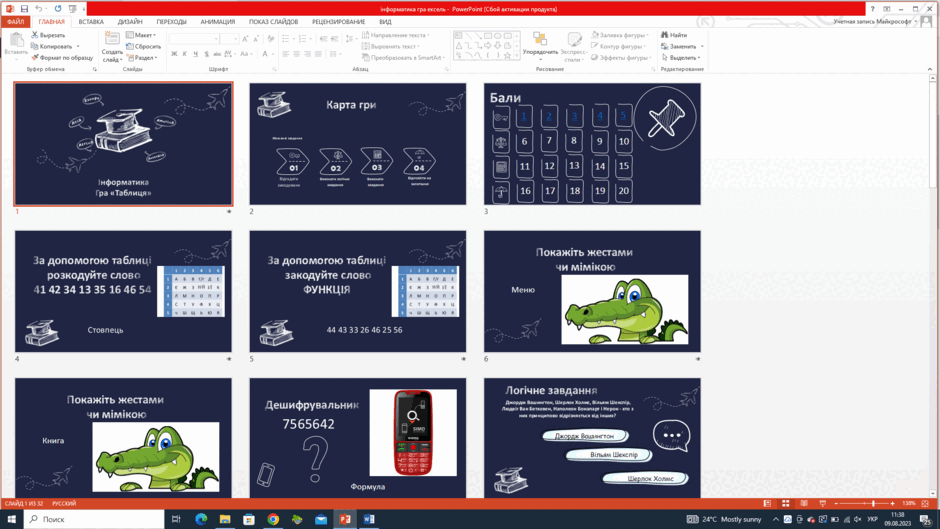The image size is (940, 529).
Task: Open Направление текста dropdown
Action: click(396, 35)
